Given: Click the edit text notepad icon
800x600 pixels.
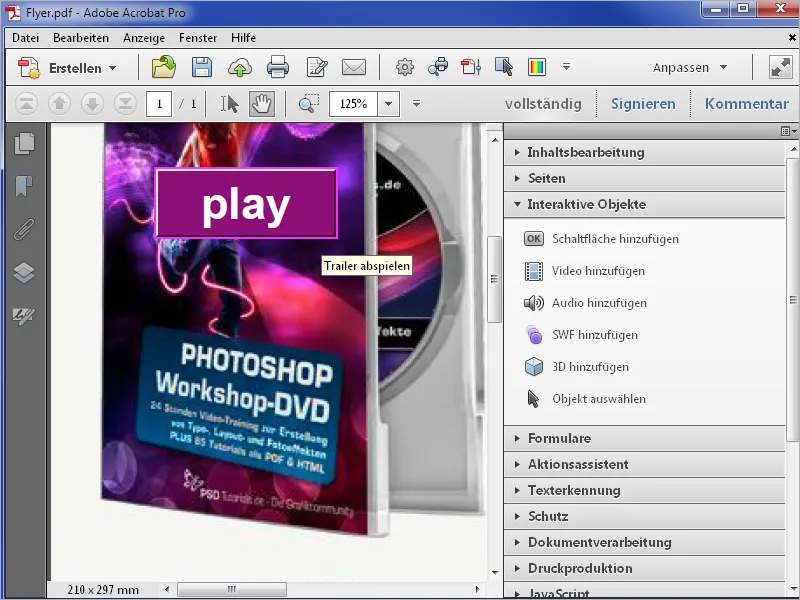Looking at the screenshot, I should pyautogui.click(x=316, y=67).
